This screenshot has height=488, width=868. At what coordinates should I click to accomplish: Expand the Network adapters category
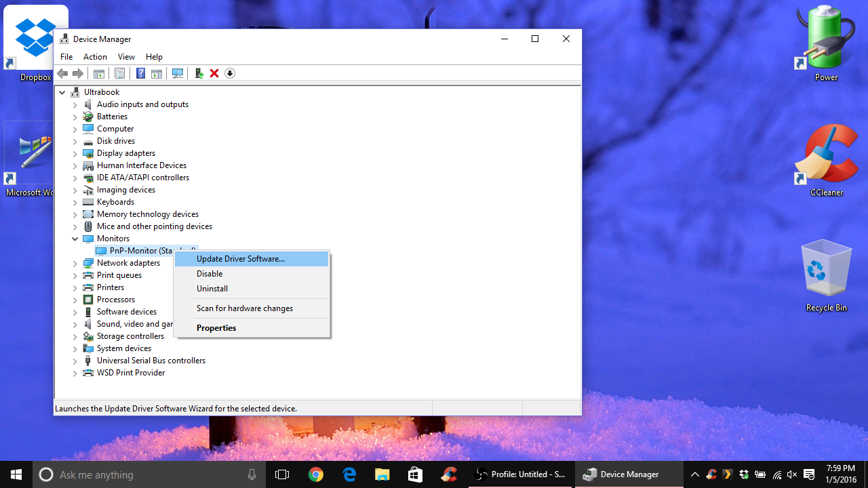75,263
